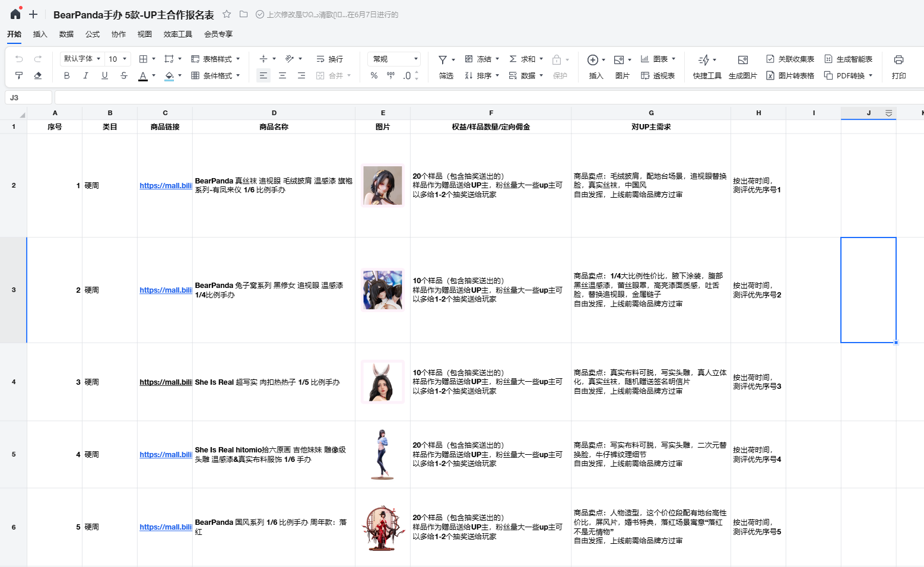Switch to the 效率工具 tab
Screen dimensions: 924x567
pyautogui.click(x=178, y=34)
